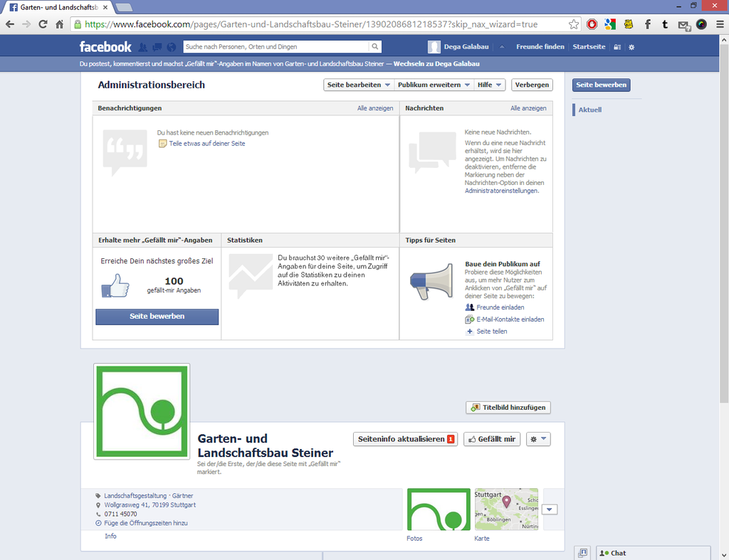Go to Startseite in header
The width and height of the screenshot is (729, 560).
tap(589, 47)
